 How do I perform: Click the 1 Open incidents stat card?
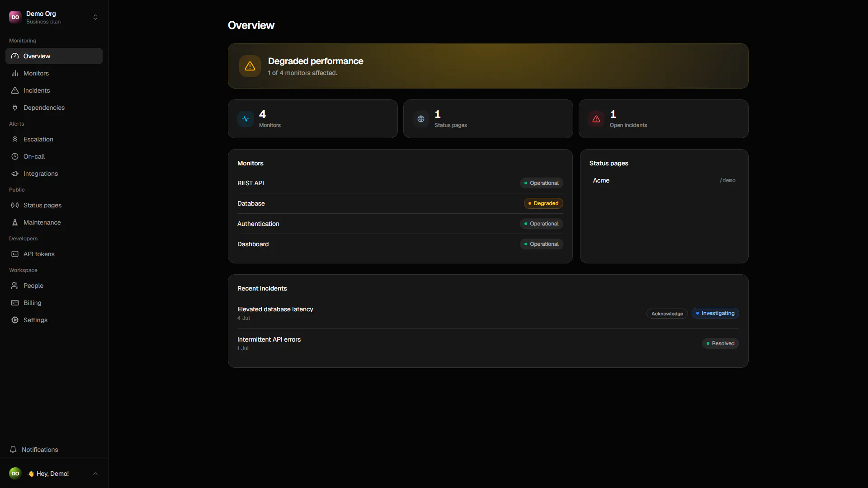pos(664,119)
